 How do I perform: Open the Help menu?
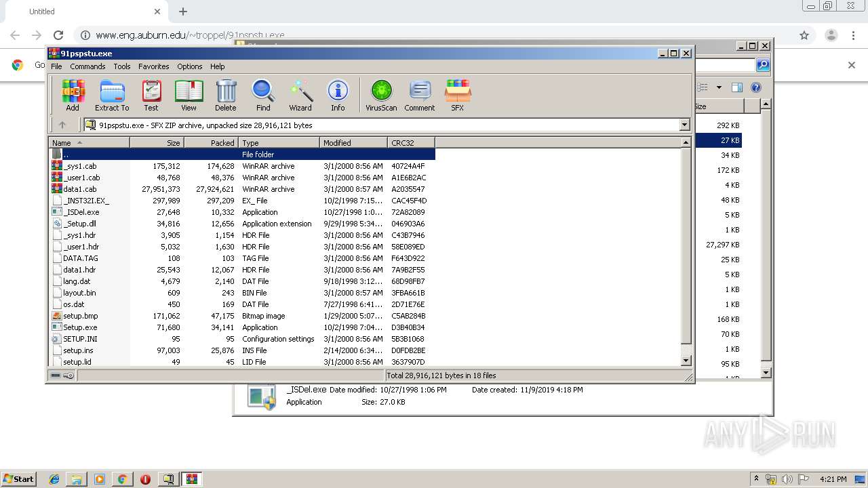point(217,66)
